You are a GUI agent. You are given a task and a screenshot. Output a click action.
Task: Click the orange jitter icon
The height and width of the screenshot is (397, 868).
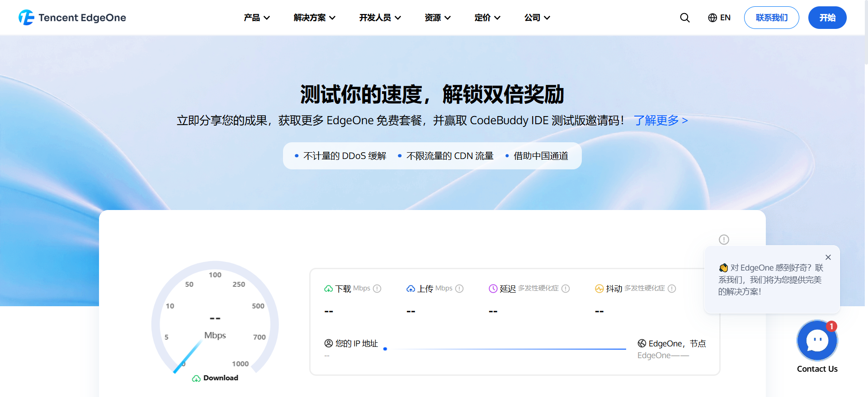[x=599, y=289]
